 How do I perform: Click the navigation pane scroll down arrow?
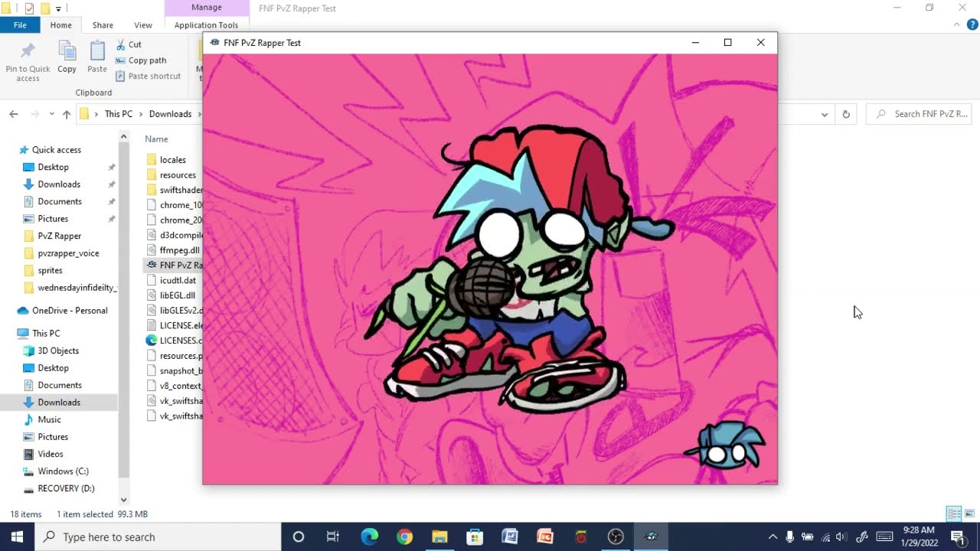124,500
